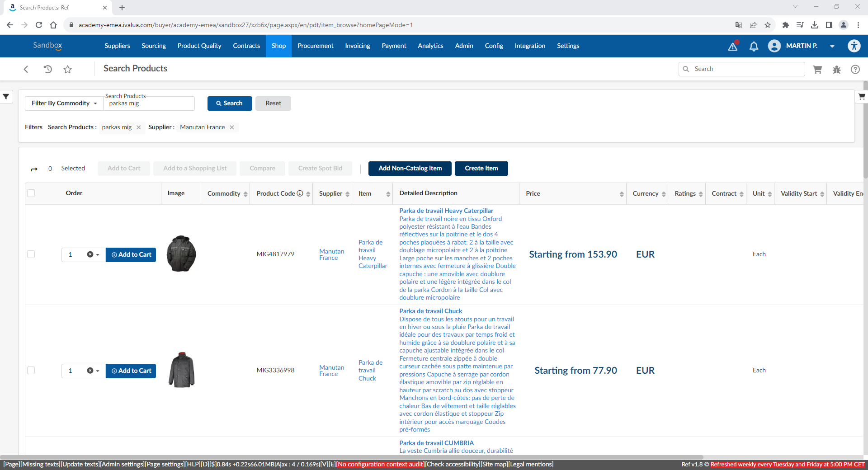Click the notifications bell icon
Viewport: 868px width, 470px height.
[754, 46]
